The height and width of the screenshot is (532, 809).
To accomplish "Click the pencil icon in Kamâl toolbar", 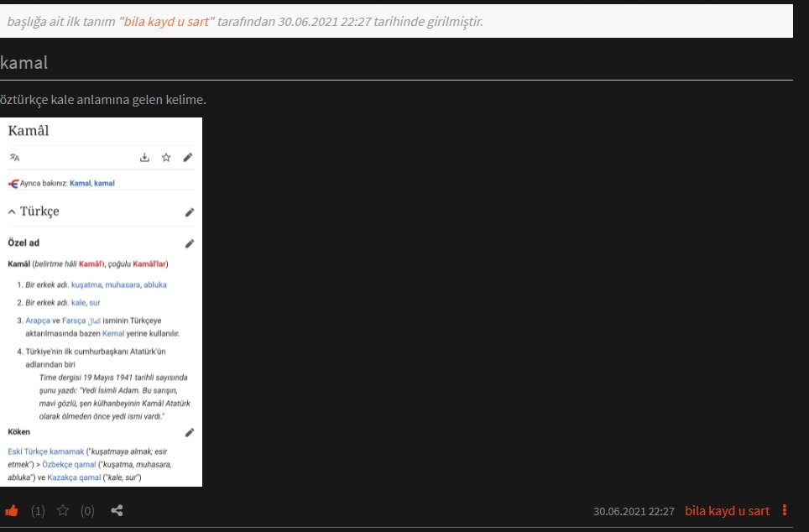I will click(188, 157).
